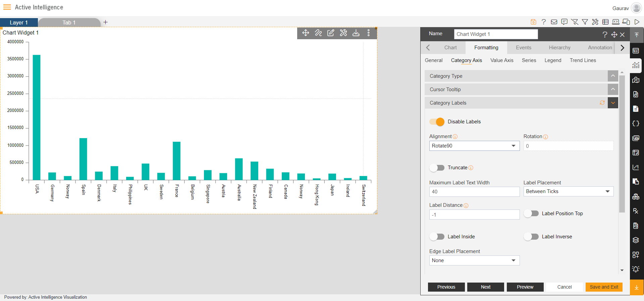Open chart widget three-dot more menu
This screenshot has width=644, height=301.
pyautogui.click(x=368, y=33)
